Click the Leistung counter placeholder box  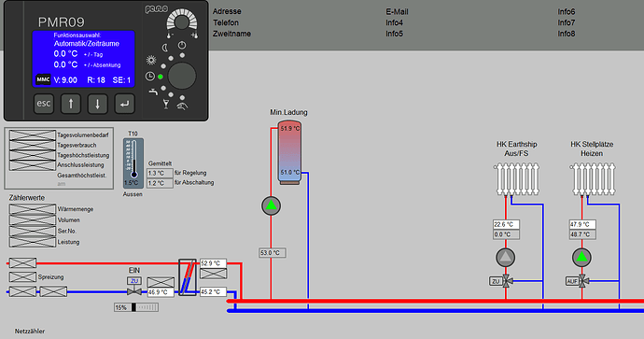33,243
